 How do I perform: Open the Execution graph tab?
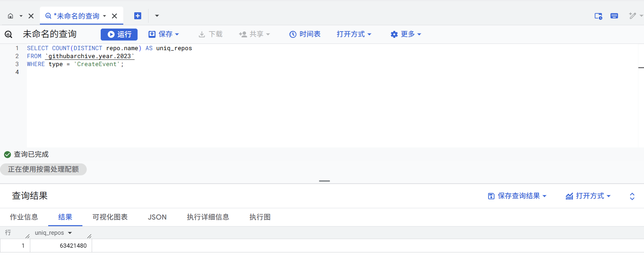coord(260,217)
